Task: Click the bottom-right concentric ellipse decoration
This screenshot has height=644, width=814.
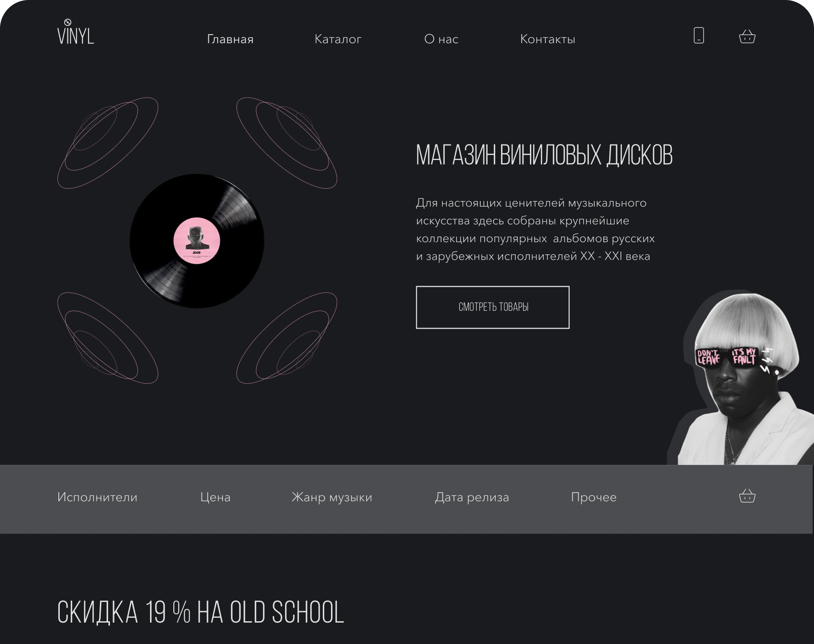Action: point(287,338)
